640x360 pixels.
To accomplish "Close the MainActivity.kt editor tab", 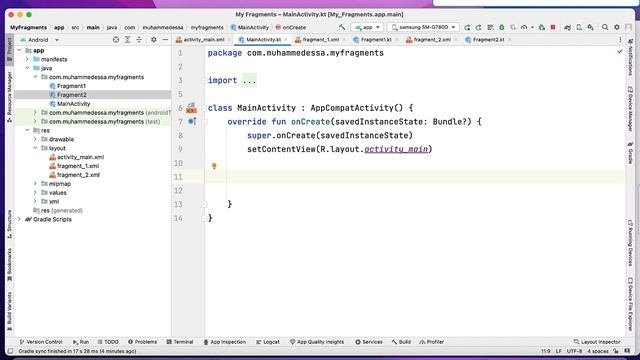I will (286, 40).
